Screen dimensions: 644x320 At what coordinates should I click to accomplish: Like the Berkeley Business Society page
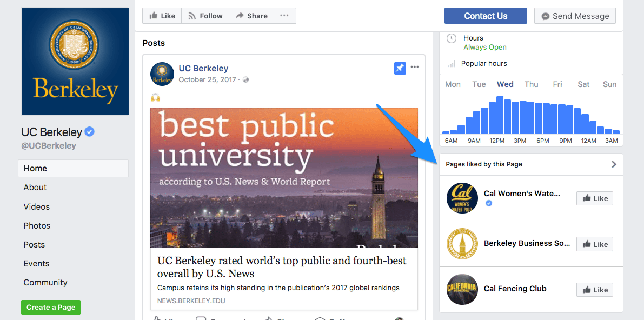coord(594,244)
